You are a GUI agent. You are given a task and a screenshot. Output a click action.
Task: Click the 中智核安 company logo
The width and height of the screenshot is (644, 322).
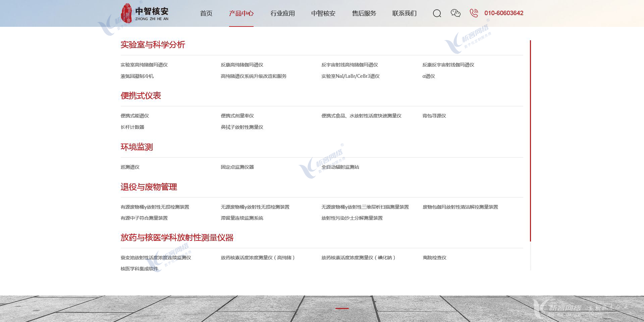[145, 13]
